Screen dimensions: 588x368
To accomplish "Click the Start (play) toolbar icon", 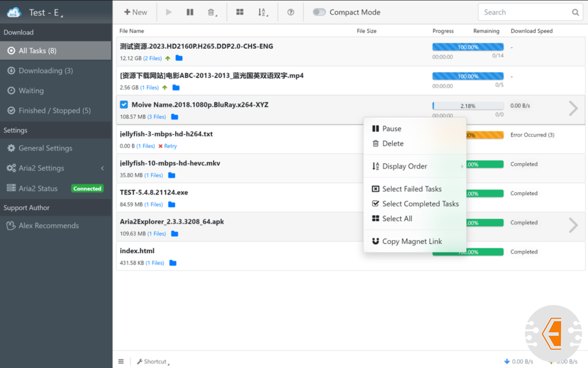I will pos(169,12).
